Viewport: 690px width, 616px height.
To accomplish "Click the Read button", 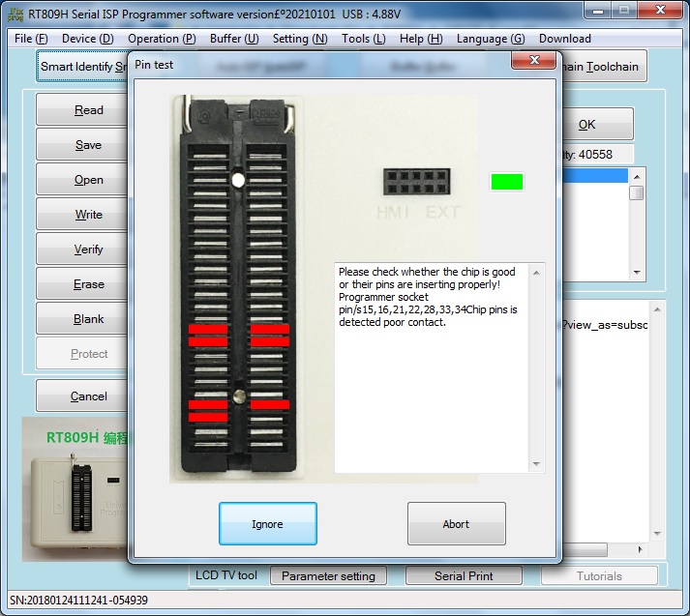I will pyautogui.click(x=82, y=110).
